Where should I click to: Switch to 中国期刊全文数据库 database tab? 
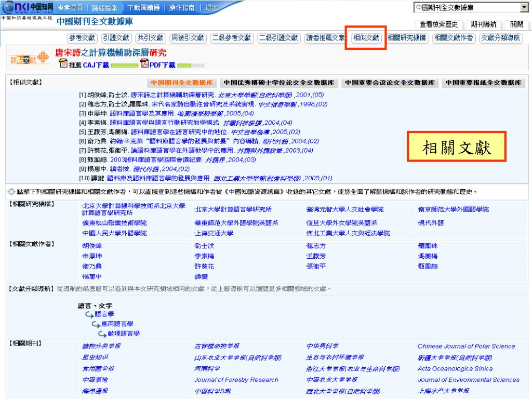(182, 83)
